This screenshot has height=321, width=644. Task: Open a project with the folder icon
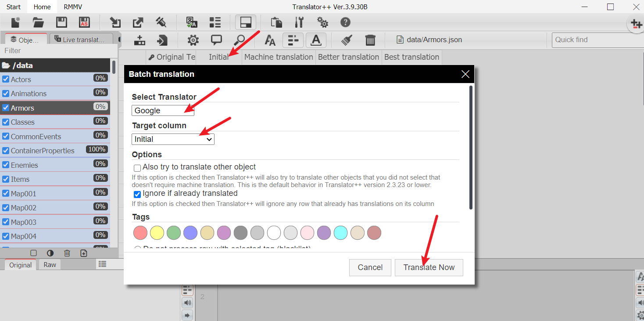click(39, 22)
